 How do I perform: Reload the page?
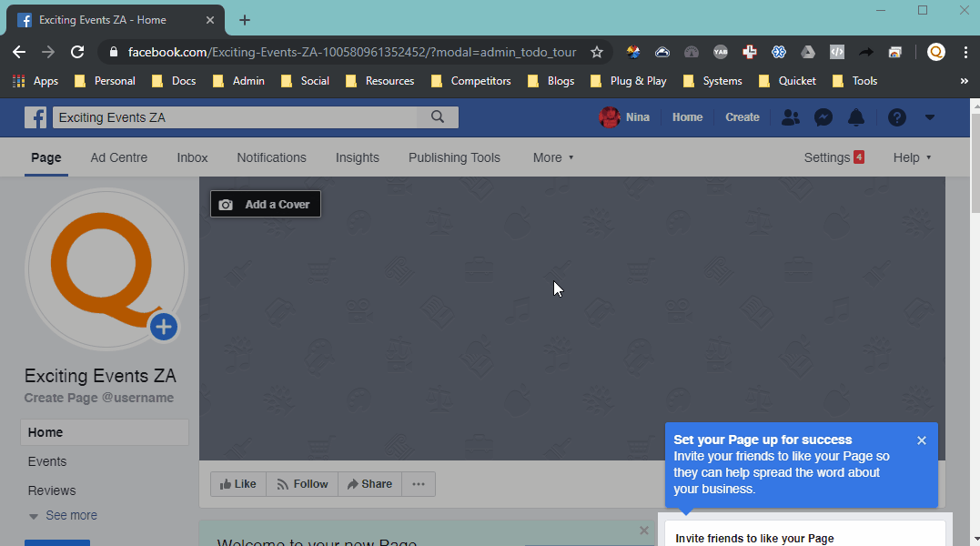pyautogui.click(x=76, y=52)
